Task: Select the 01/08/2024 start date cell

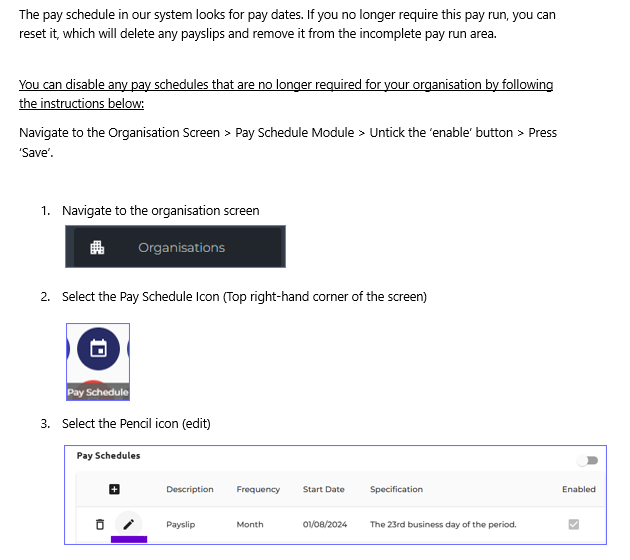Action: click(325, 524)
